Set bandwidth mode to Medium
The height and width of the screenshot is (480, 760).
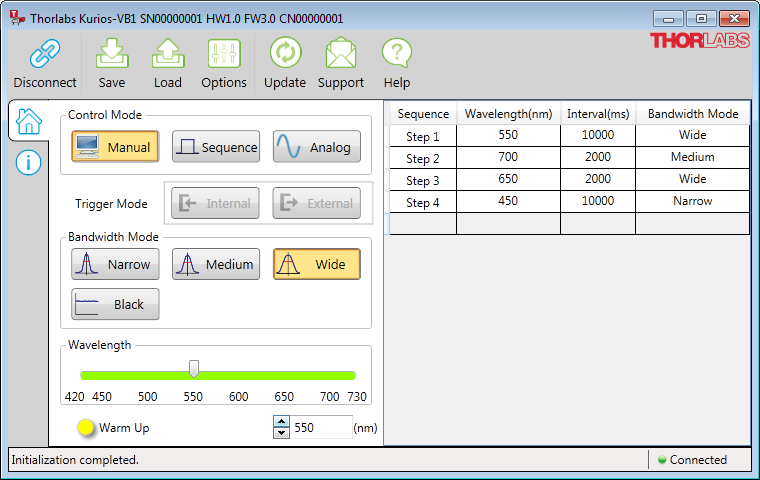pyautogui.click(x=216, y=264)
